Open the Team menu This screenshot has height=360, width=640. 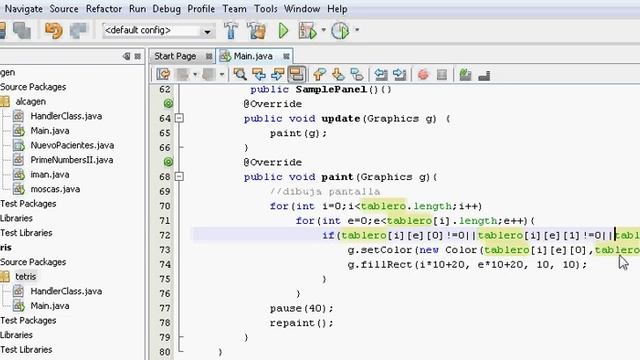click(234, 9)
